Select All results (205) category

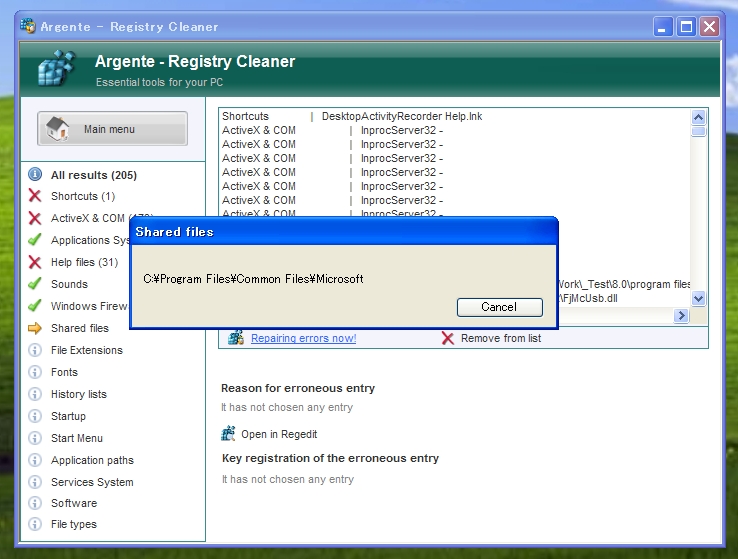94,175
